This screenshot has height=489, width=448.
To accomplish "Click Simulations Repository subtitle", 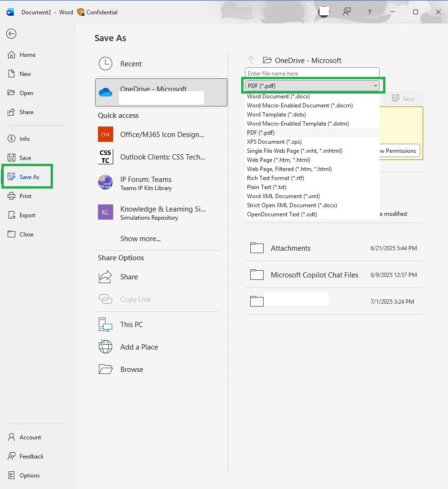I will (149, 218).
